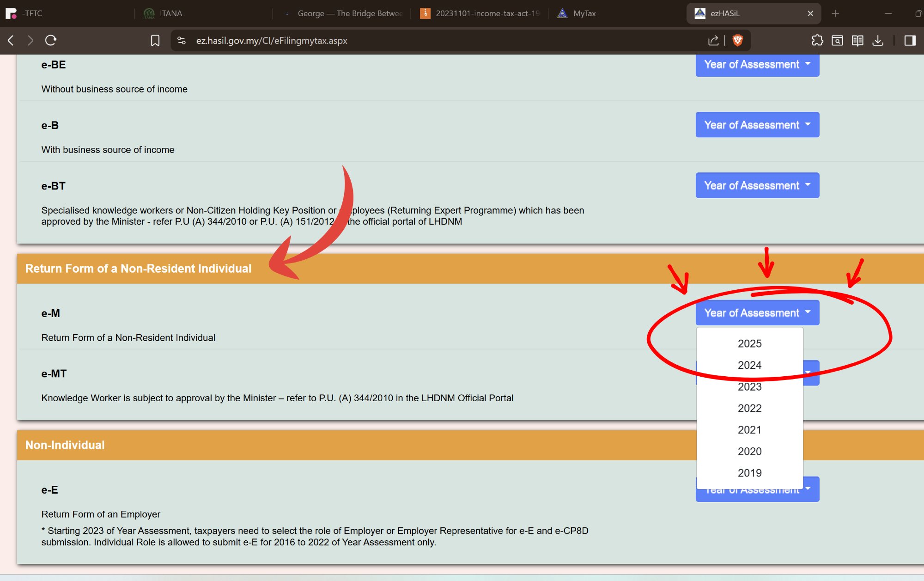This screenshot has height=581, width=924.
Task: Select 2024 from year list
Action: [x=749, y=365]
